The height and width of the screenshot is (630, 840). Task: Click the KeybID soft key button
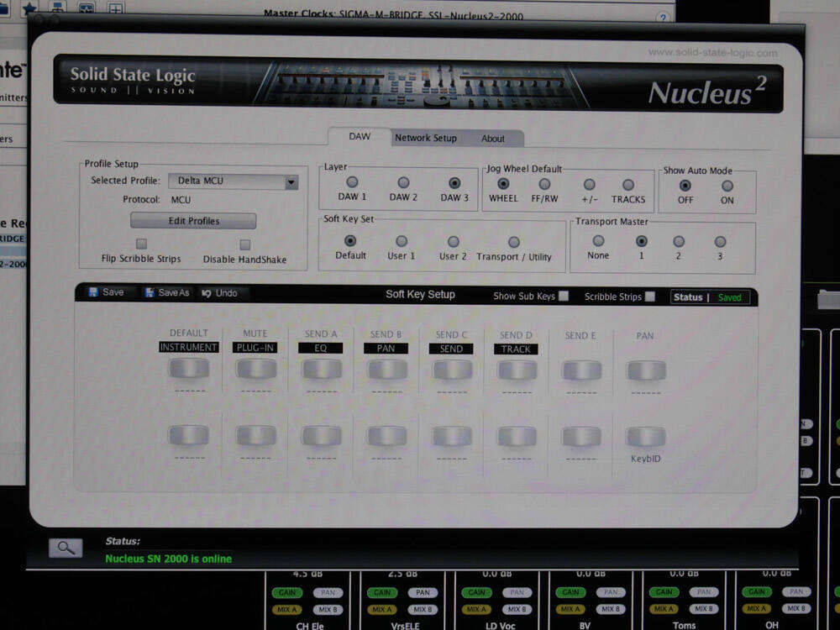(646, 437)
